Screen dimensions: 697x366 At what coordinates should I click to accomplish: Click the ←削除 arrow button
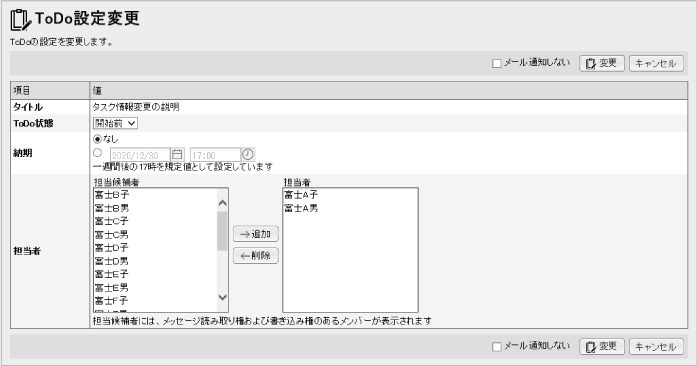click(256, 256)
